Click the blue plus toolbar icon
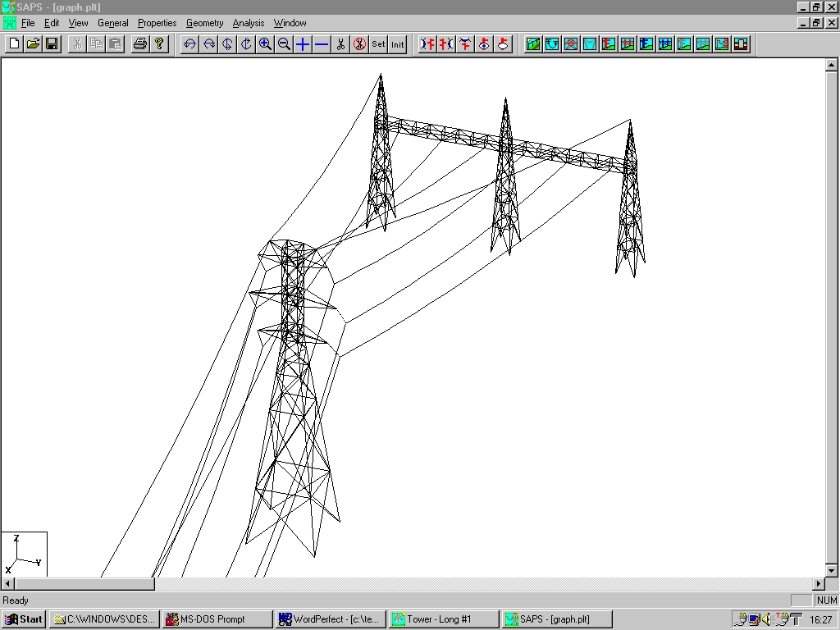This screenshot has width=840, height=630. pos(303,44)
